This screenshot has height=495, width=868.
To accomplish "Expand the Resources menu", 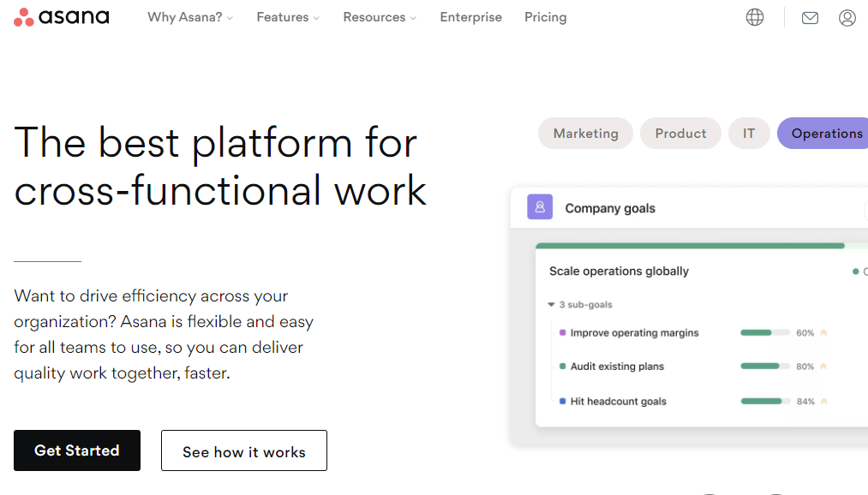I will (x=380, y=17).
